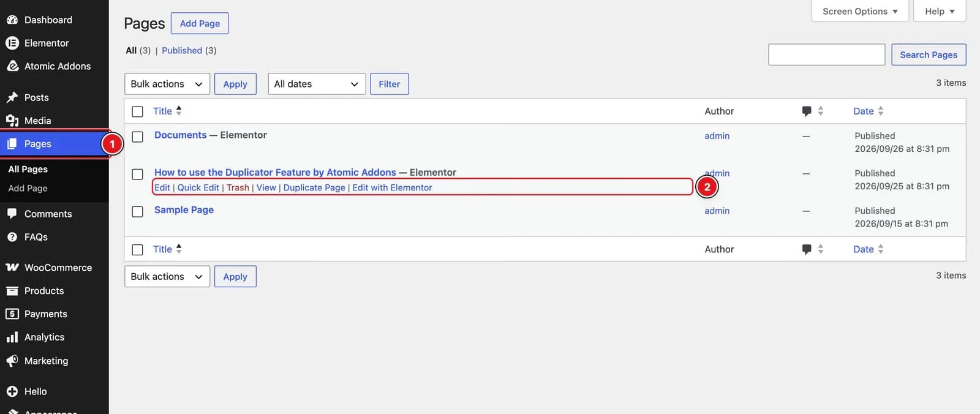The image size is (980, 414).
Task: Click the Analytics bar chart icon
Action: point(12,337)
